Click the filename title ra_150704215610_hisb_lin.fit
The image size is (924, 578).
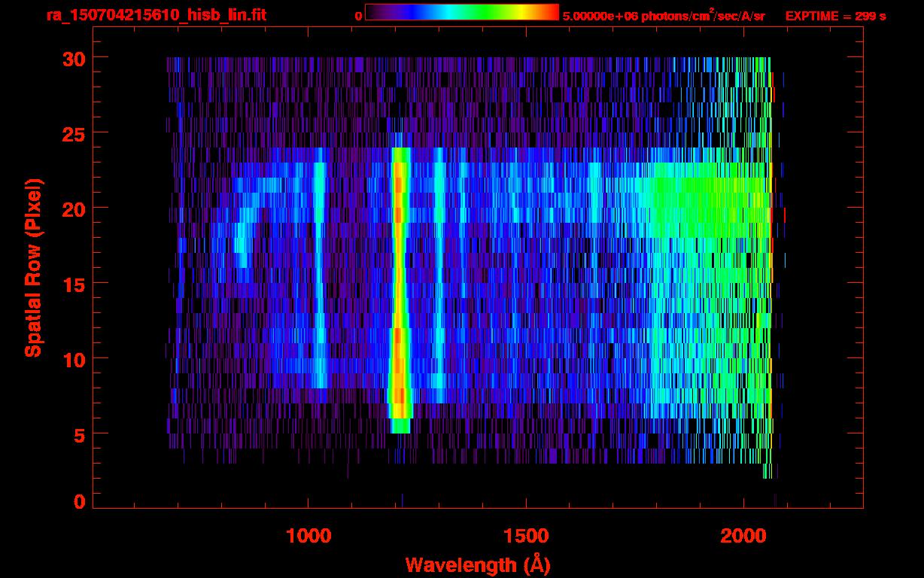[156, 15]
